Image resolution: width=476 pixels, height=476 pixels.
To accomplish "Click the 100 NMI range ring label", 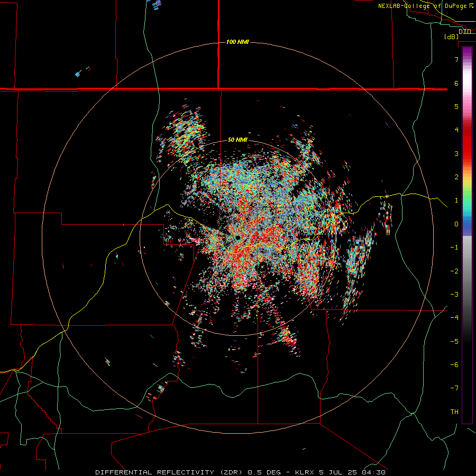I will click(x=237, y=42).
